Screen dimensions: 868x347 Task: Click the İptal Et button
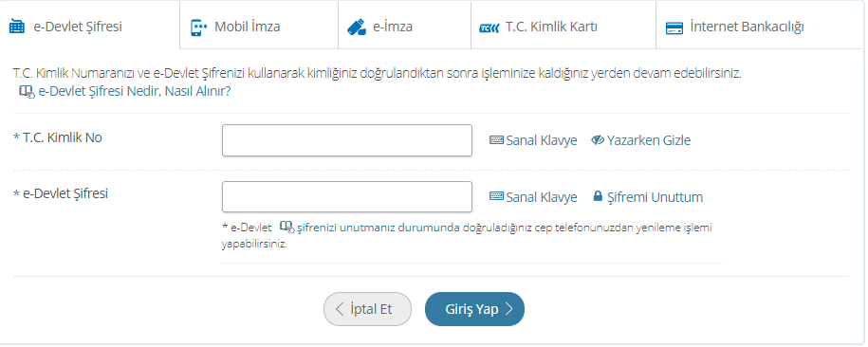367,309
